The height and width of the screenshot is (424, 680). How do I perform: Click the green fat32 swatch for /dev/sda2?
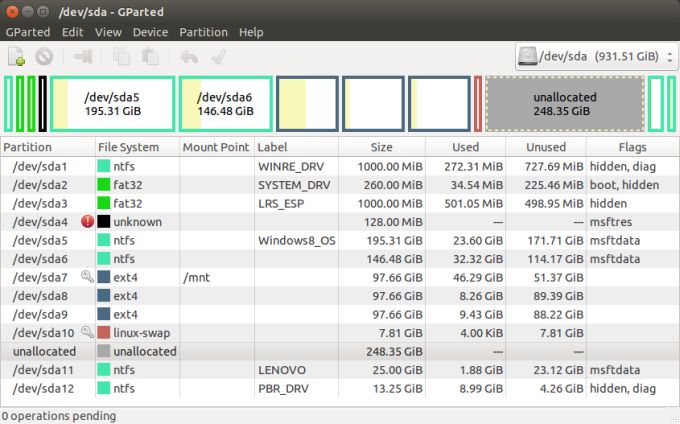(104, 185)
